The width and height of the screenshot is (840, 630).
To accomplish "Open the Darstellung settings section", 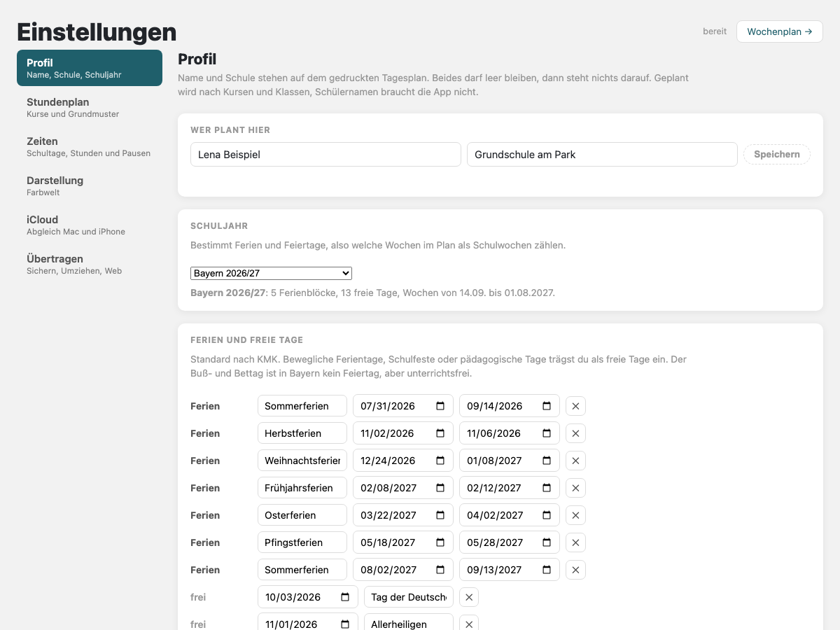I will coord(90,185).
